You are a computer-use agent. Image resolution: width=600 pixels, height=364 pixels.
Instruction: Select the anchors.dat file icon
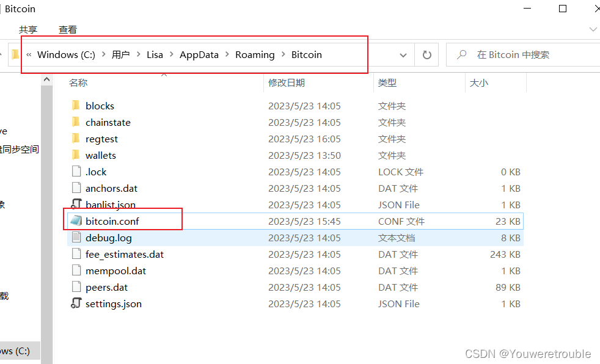[76, 187]
